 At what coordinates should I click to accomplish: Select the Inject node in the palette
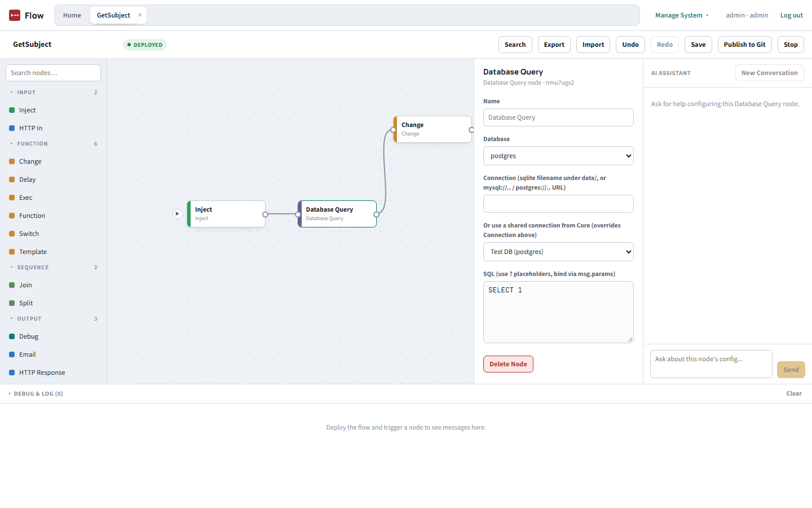53,110
